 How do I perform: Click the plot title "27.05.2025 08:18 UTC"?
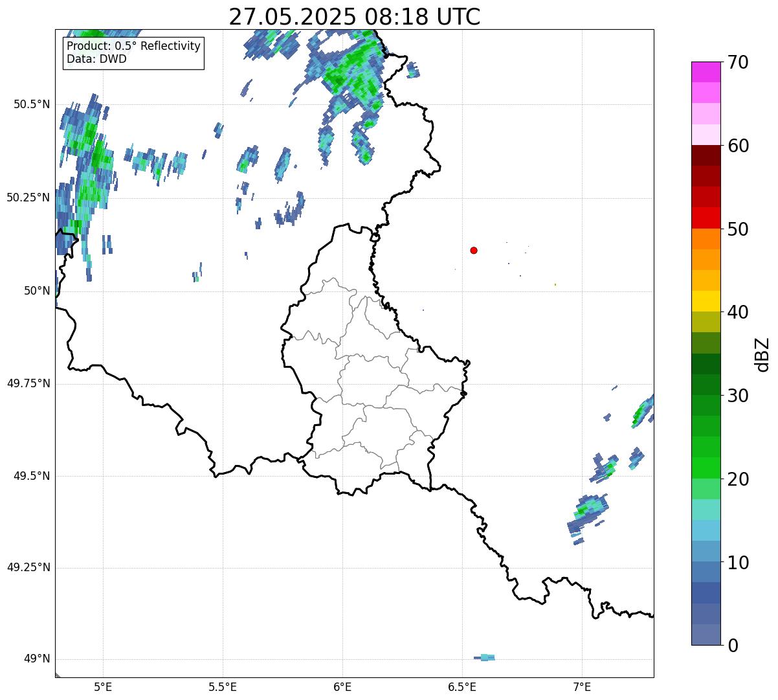(355, 17)
